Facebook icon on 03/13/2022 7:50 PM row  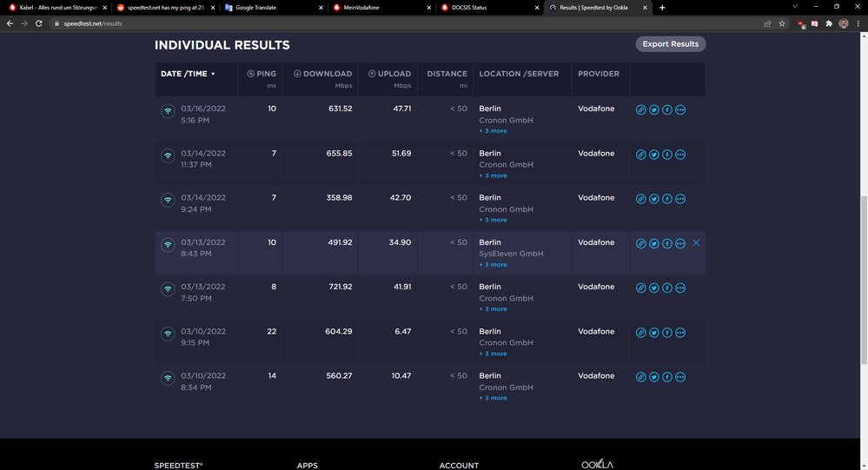pyautogui.click(x=667, y=288)
